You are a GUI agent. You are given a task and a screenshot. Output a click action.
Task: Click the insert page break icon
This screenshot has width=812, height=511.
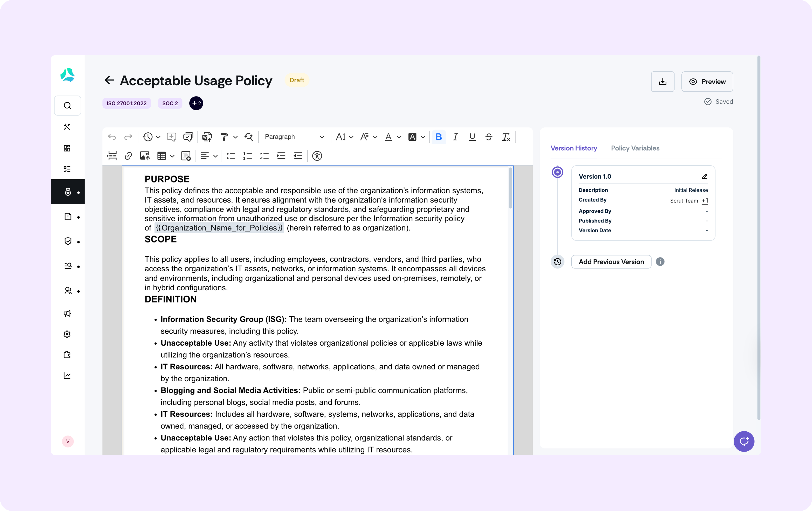click(x=112, y=156)
